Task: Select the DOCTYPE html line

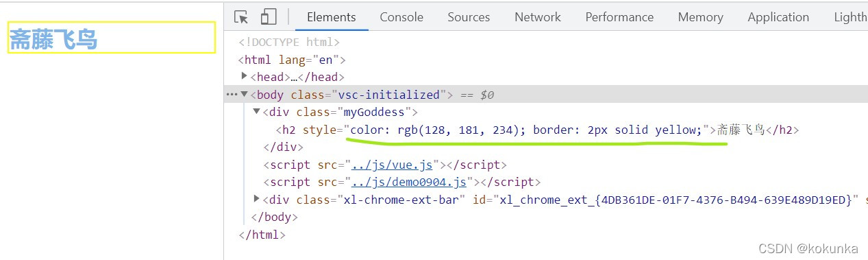Action: pos(289,43)
